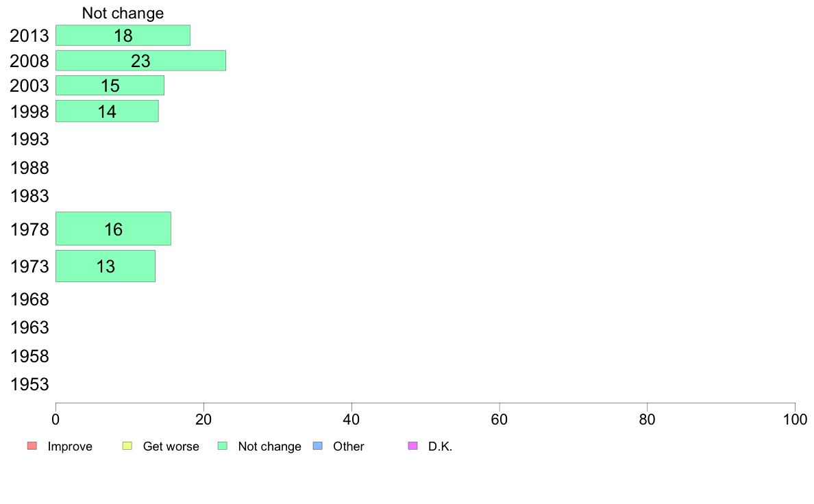This screenshot has width=814, height=504.
Task: Click the 1953 year label
Action: (29, 385)
